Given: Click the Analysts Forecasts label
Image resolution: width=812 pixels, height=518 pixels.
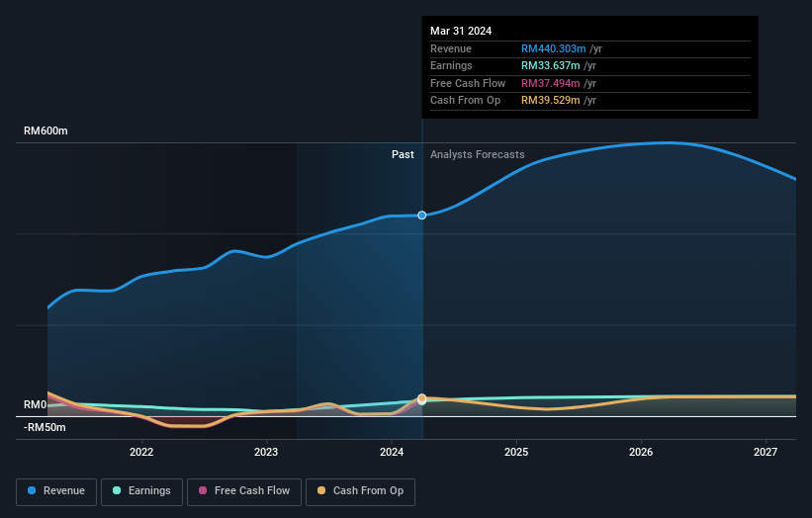Looking at the screenshot, I should tap(477, 154).
